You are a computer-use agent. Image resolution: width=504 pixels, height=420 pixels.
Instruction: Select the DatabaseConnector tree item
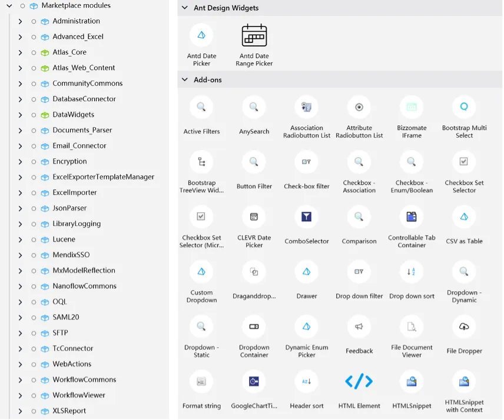point(84,99)
